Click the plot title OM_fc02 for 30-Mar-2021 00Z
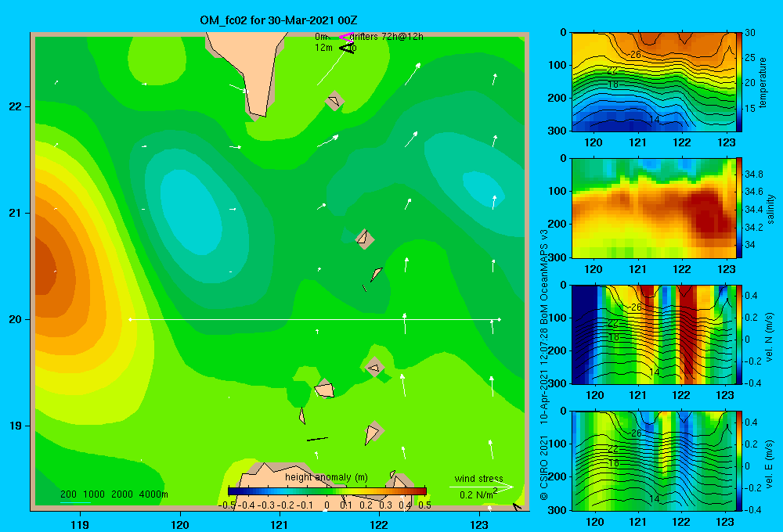The height and width of the screenshot is (532, 783). click(x=278, y=20)
